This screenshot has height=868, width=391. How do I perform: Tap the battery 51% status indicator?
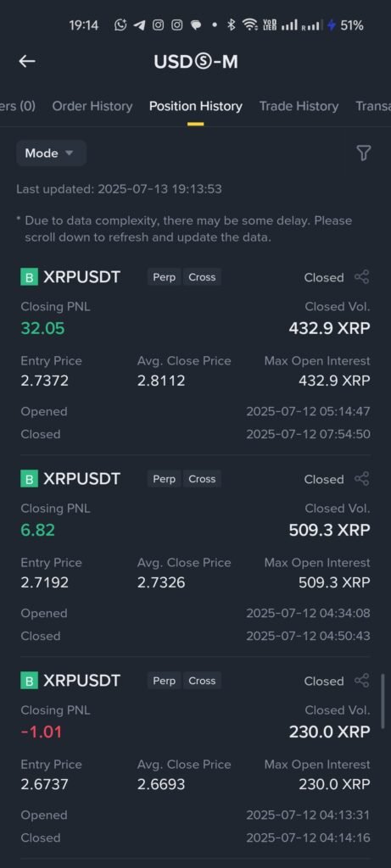coord(345,25)
